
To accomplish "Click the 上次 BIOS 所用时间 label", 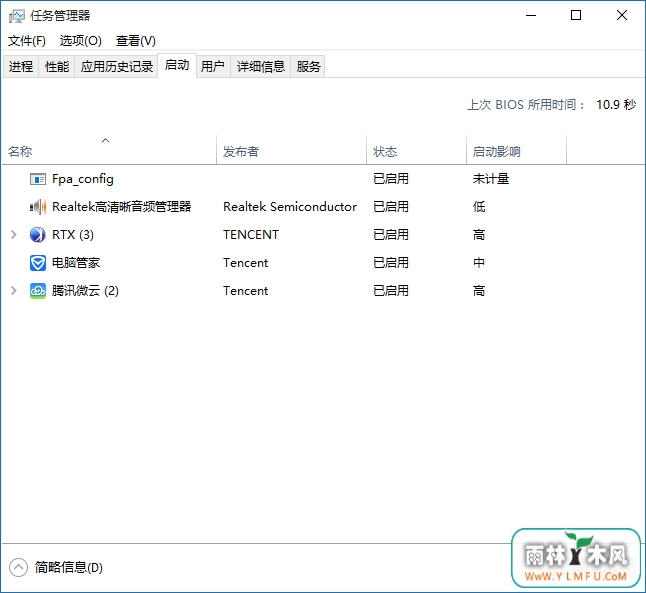I will (x=526, y=105).
